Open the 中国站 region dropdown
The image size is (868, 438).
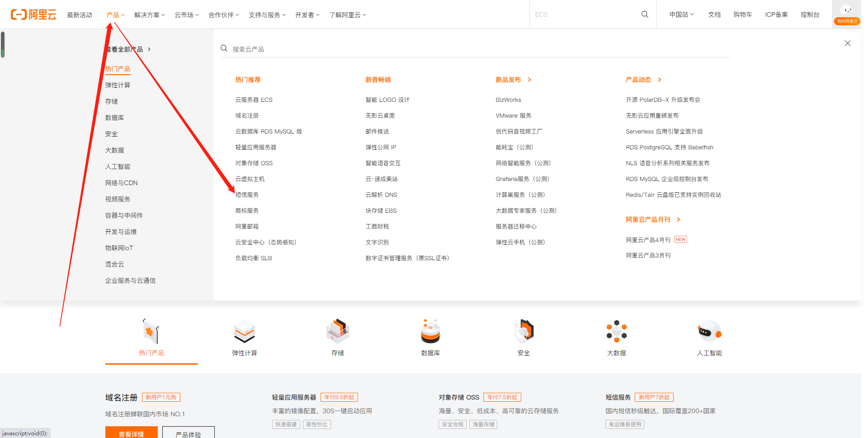click(x=681, y=14)
